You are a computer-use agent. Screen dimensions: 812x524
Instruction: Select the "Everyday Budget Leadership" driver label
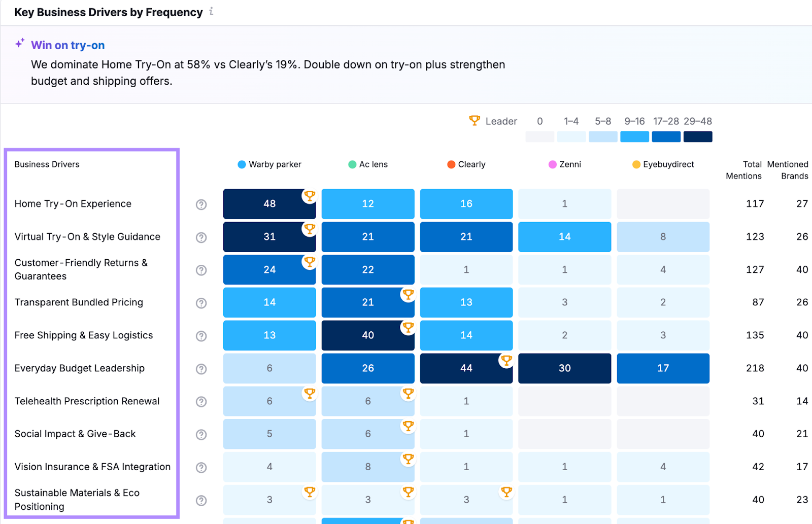79,369
